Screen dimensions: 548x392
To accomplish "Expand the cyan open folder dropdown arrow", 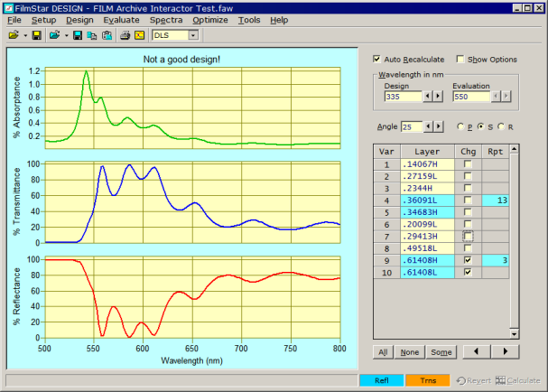I will pos(66,35).
